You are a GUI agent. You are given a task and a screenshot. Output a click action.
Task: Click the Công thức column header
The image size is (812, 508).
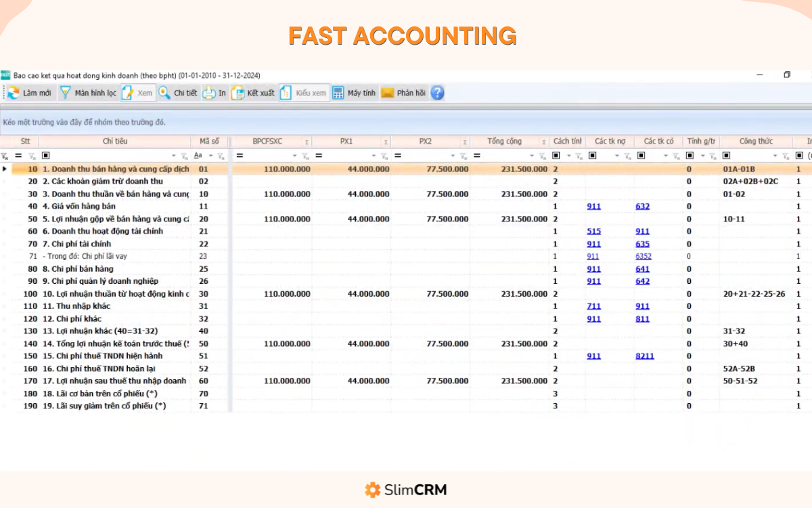pos(756,142)
